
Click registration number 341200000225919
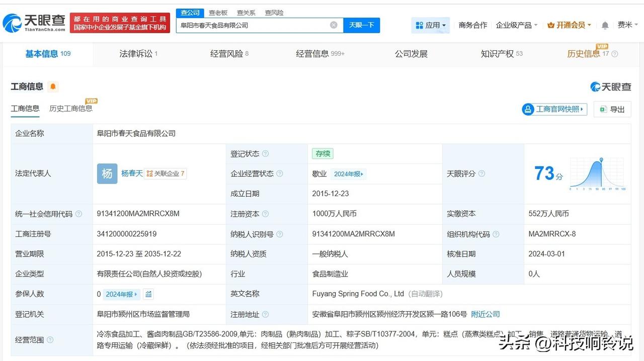(x=127, y=234)
